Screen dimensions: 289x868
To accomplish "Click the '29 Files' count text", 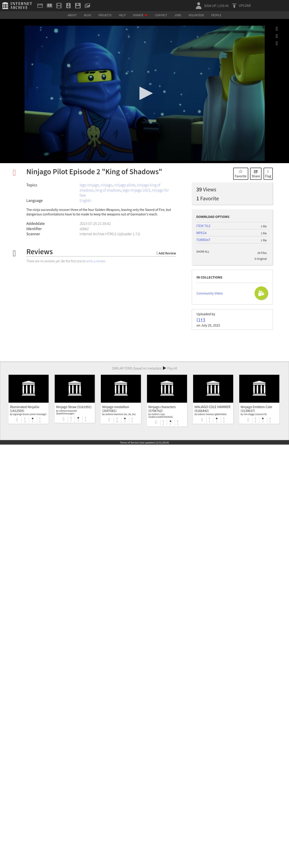I will tap(262, 253).
